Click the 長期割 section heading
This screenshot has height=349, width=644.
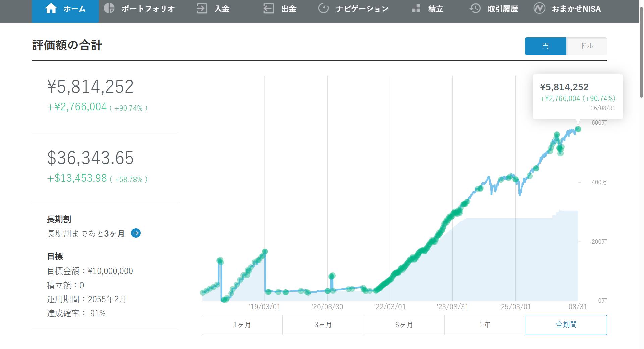point(59,219)
